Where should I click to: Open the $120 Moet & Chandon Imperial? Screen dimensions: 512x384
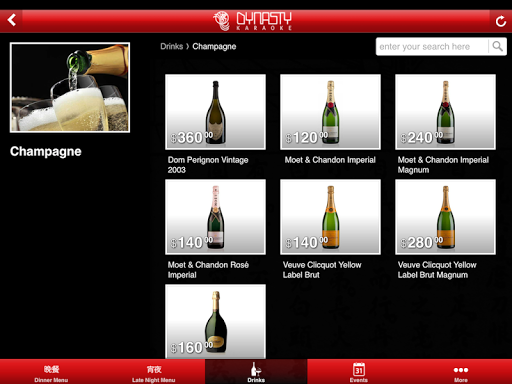tap(330, 112)
